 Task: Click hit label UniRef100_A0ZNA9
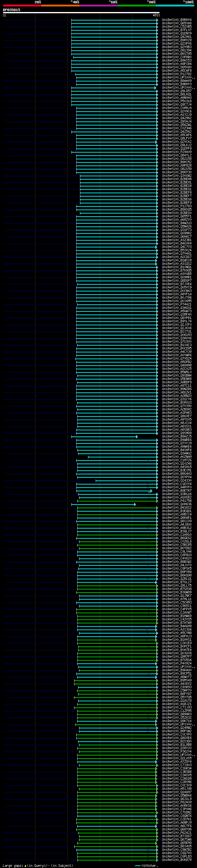[177, 457]
